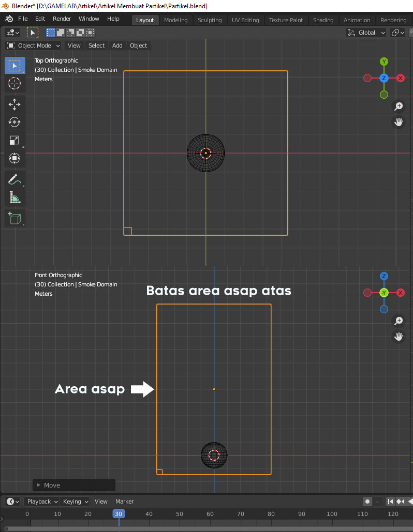Toggle auto keying record button
The width and height of the screenshot is (413, 532).
tap(367, 501)
